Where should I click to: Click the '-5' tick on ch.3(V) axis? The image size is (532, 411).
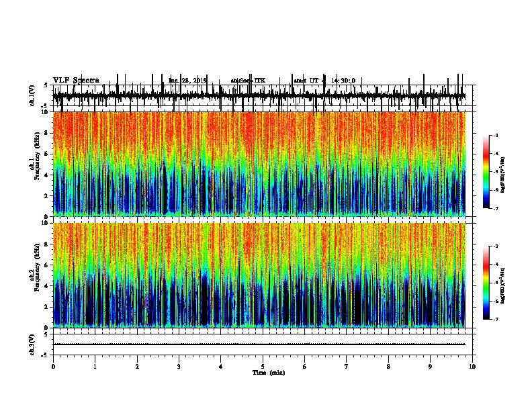point(45,355)
